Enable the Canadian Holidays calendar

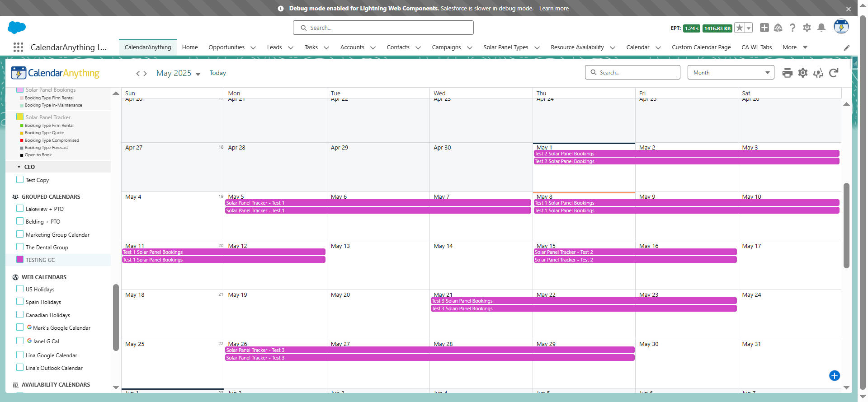point(20,315)
